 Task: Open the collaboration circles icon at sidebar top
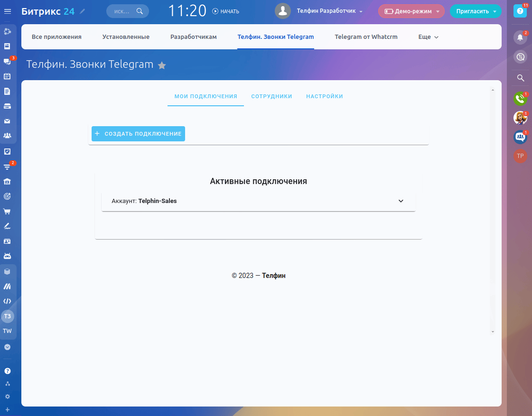pyautogui.click(x=7, y=31)
